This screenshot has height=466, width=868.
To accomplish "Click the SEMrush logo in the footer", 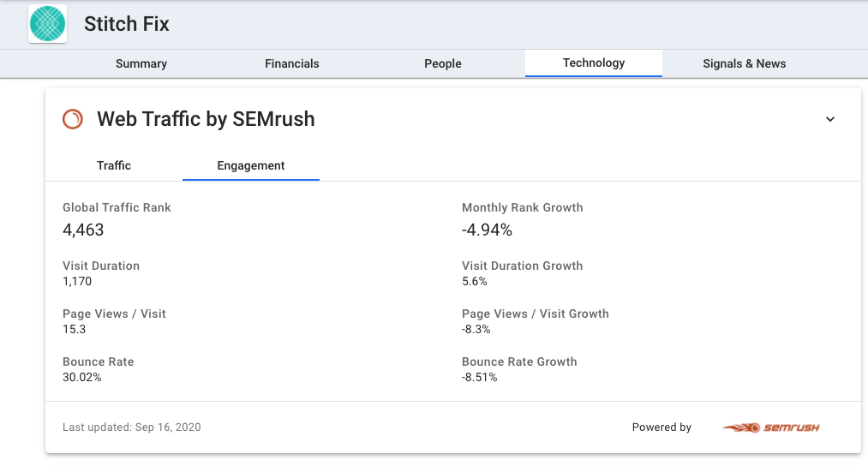I will (771, 427).
